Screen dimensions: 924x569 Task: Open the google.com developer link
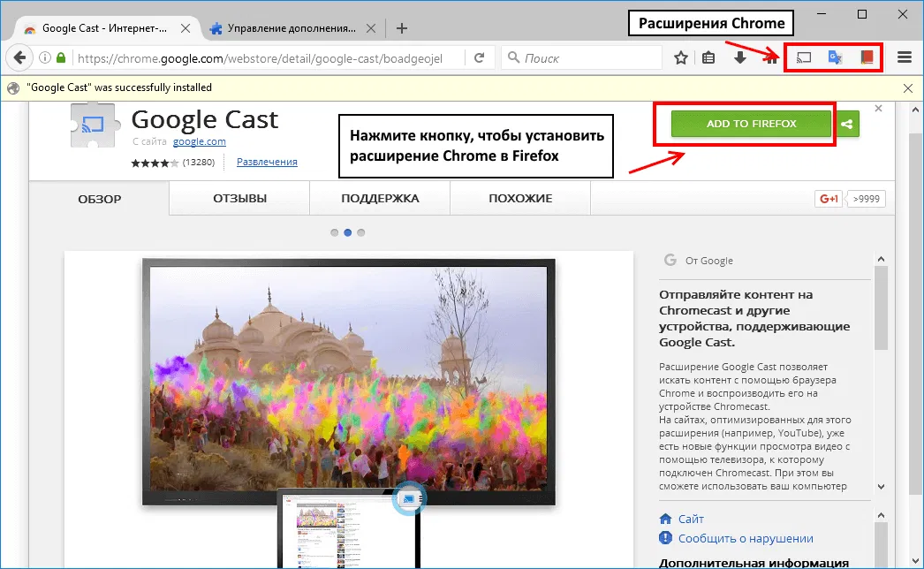pos(200,141)
